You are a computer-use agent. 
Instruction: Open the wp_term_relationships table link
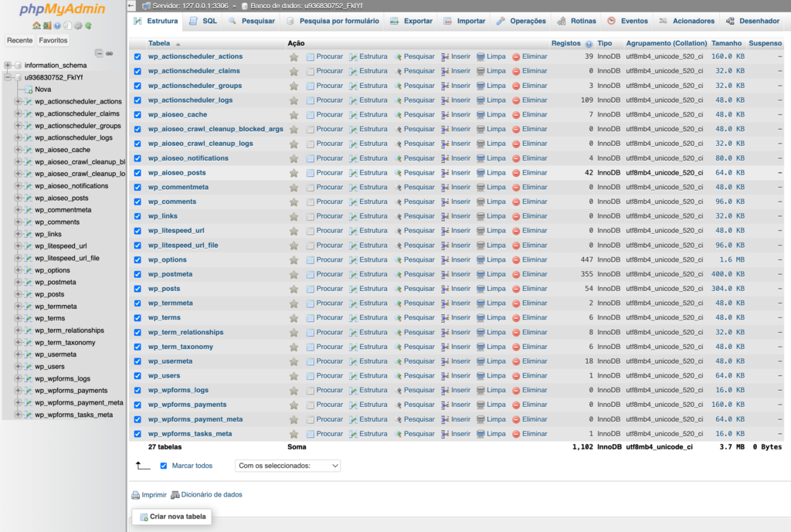(x=185, y=333)
